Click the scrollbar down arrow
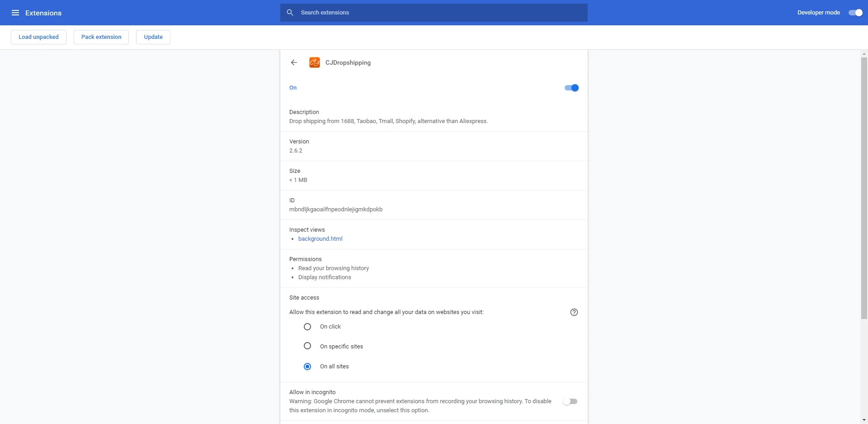 864,420
